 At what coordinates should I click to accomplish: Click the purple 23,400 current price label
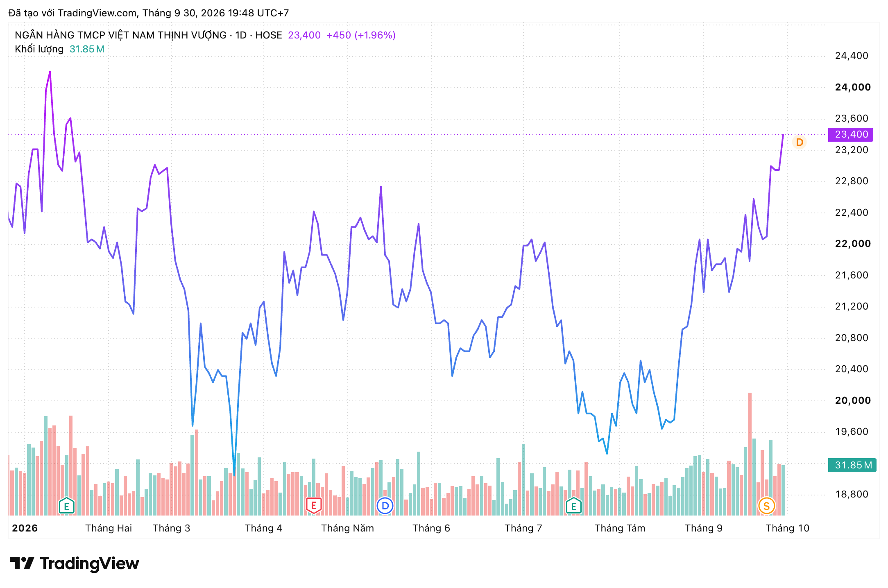point(851,134)
